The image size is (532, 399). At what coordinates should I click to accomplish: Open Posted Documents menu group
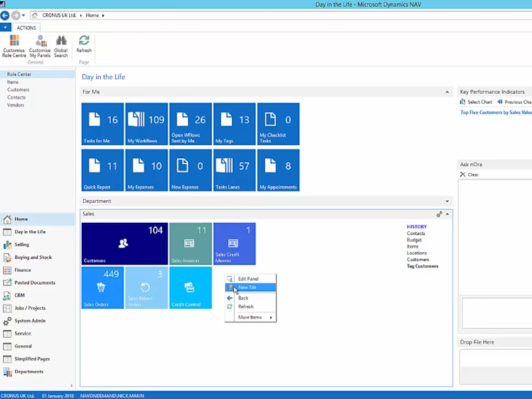pyautogui.click(x=37, y=283)
